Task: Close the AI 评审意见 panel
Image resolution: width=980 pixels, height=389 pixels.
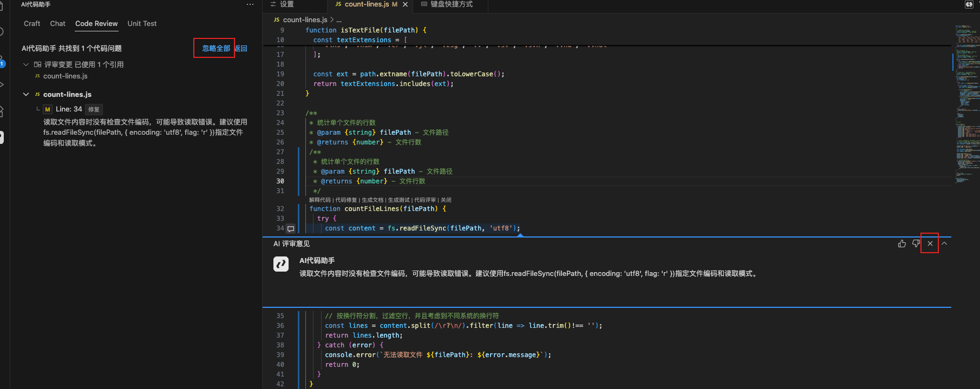Action: (930, 243)
